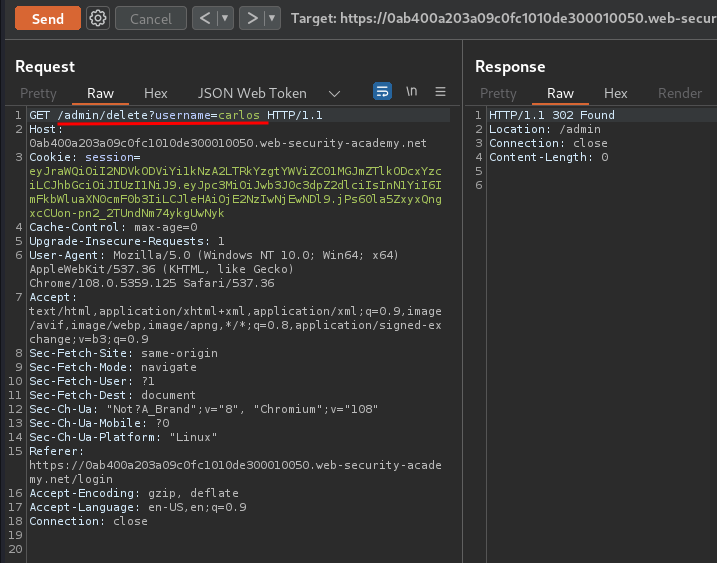This screenshot has height=563, width=717.
Task: Click request line GET /admin/delete?username=carlos
Action: pos(176,115)
